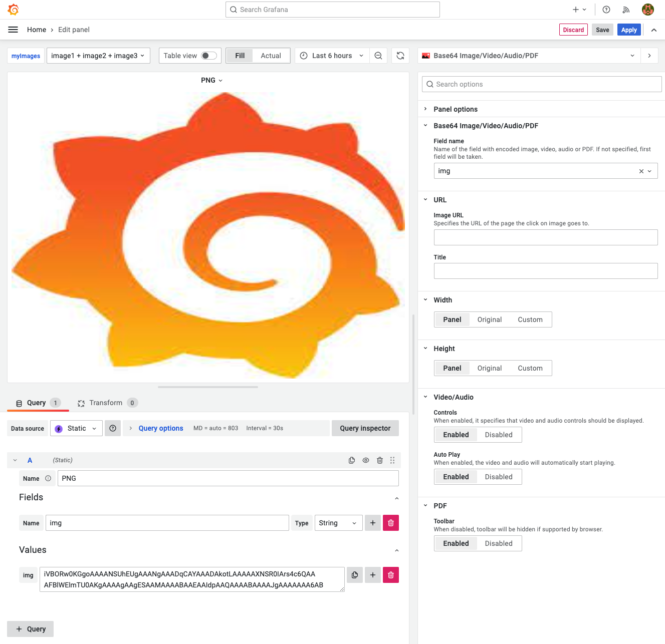
Task: Remove the img field with red trash
Action: [x=391, y=523]
